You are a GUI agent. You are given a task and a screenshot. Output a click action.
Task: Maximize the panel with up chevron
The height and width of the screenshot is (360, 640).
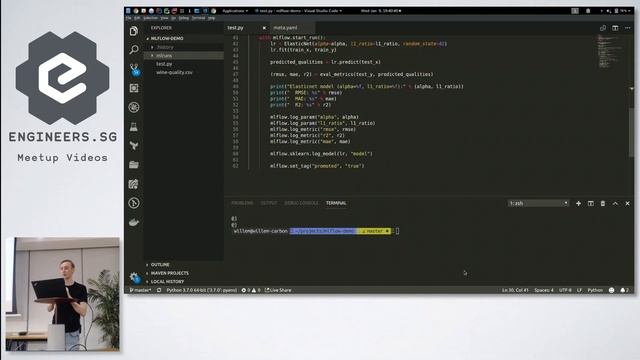615,203
